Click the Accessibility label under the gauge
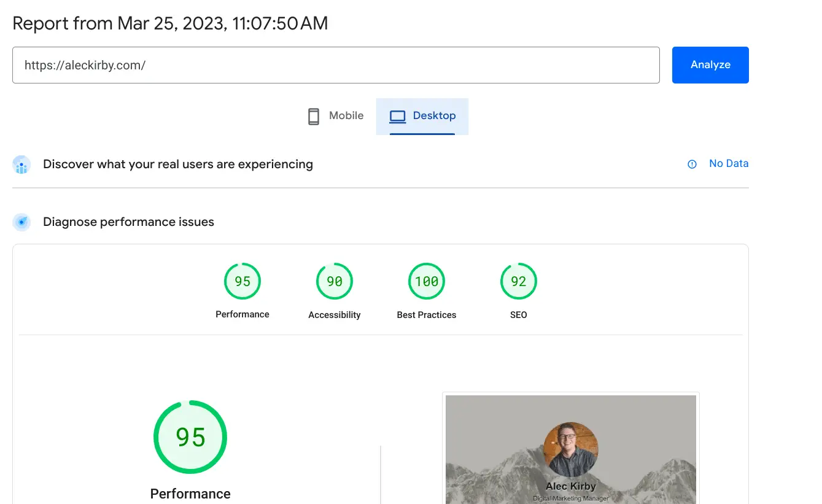 [x=335, y=315]
